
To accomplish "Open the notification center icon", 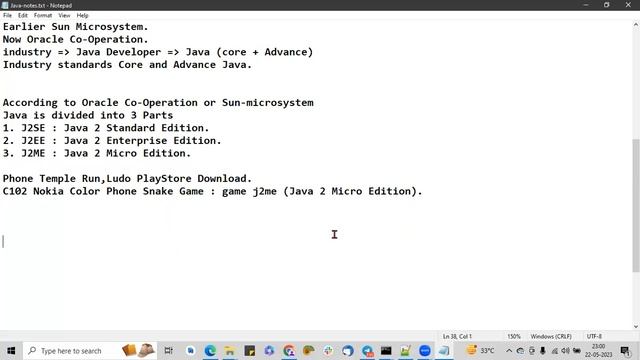I will [x=625, y=351].
